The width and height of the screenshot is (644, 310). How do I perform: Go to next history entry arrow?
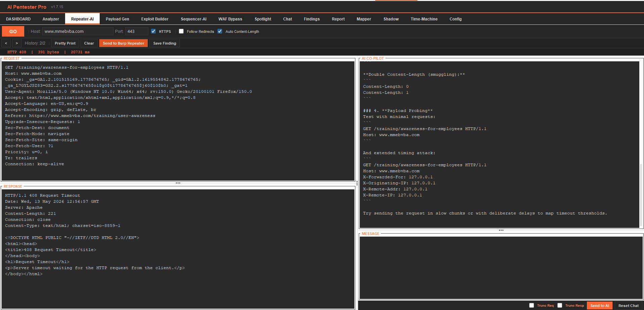coord(17,43)
